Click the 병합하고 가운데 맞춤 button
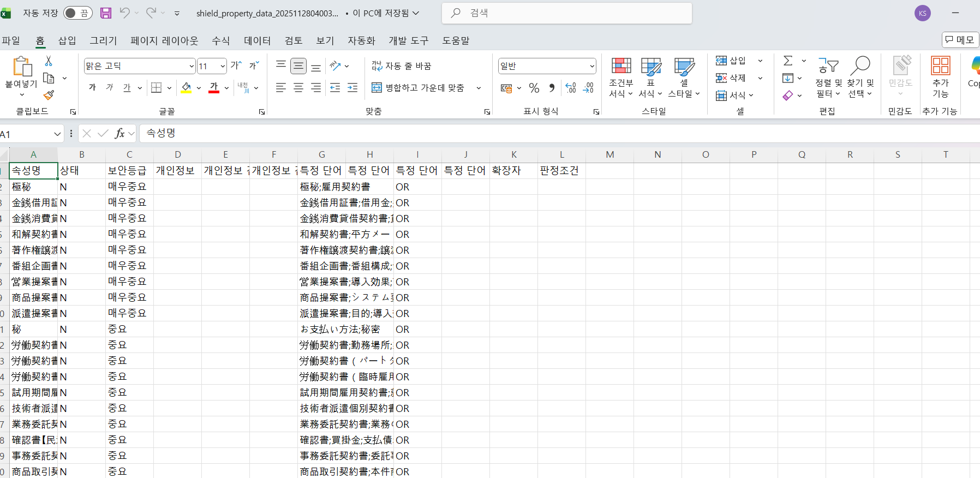 pos(419,88)
